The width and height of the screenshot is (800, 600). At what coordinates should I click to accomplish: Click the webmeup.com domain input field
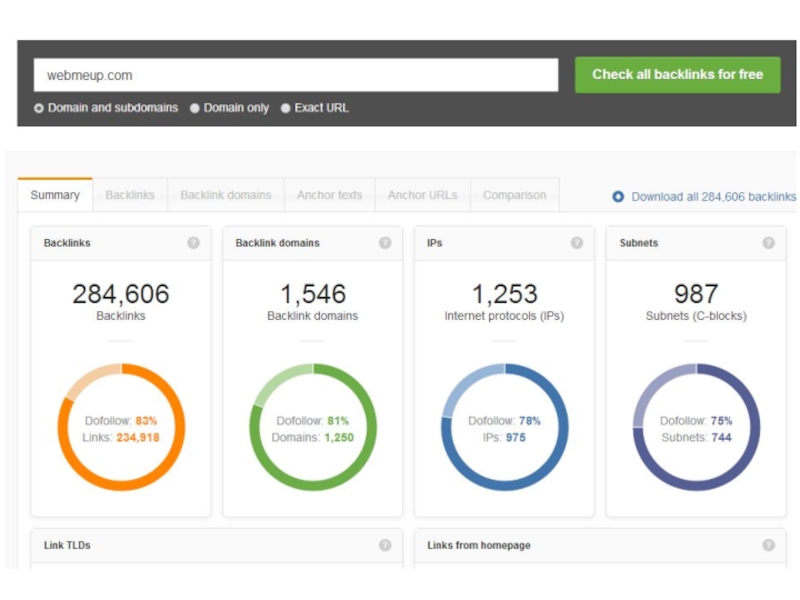(296, 75)
